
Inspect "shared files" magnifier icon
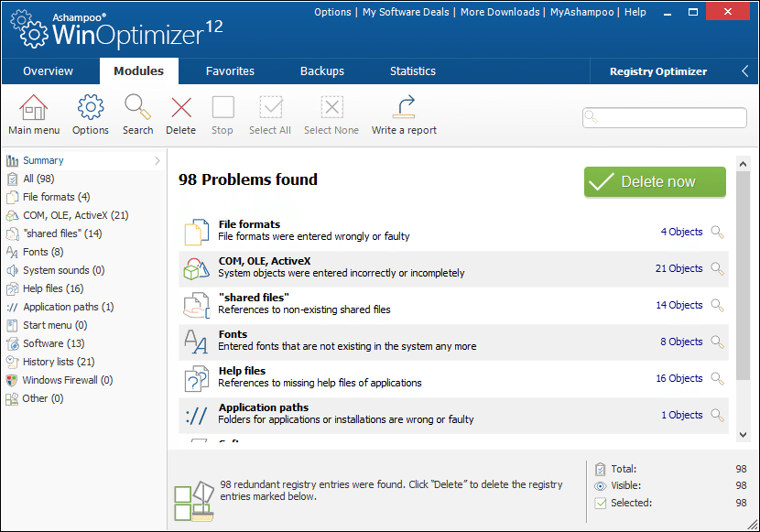(717, 305)
